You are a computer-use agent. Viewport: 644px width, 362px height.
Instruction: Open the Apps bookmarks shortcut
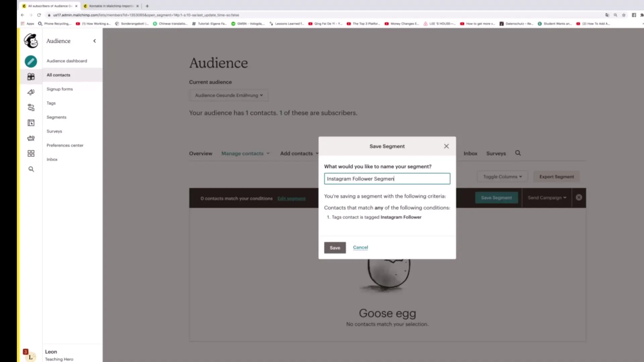click(x=28, y=24)
